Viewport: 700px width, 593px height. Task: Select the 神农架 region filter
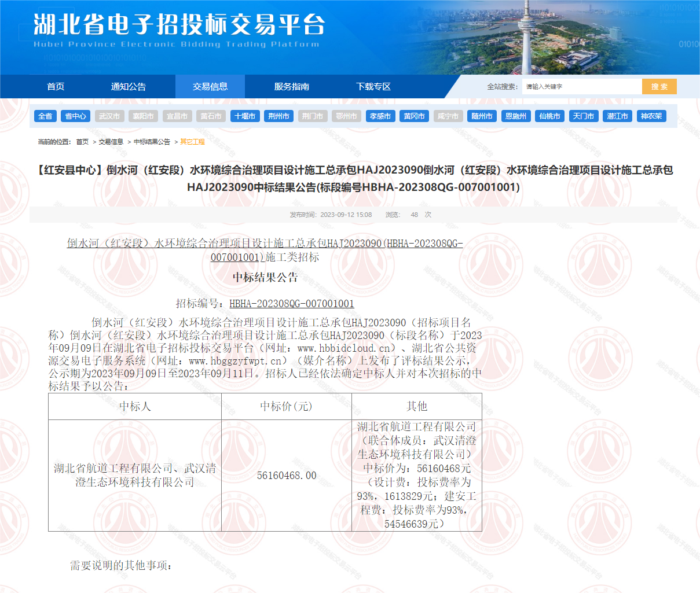651,116
